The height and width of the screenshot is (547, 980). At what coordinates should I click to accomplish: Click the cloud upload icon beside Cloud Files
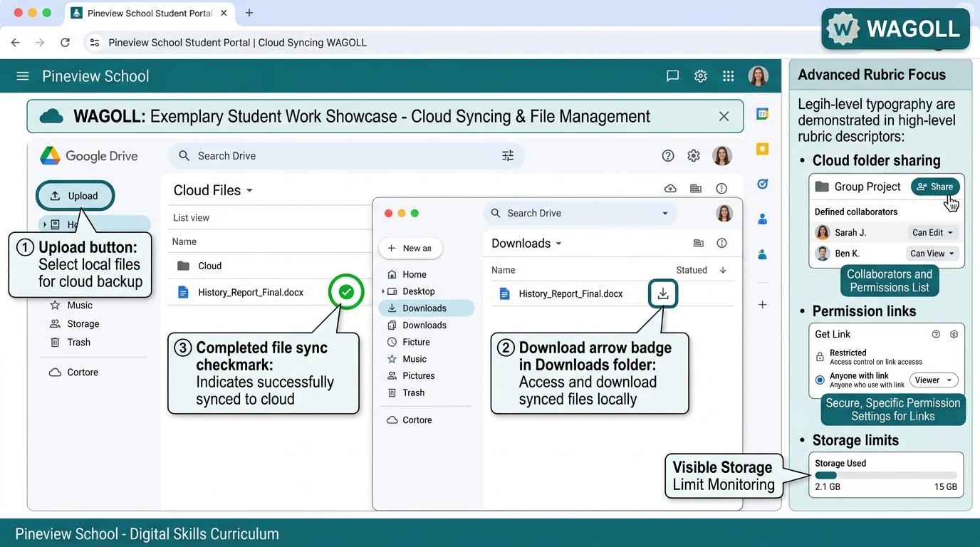[x=670, y=189]
